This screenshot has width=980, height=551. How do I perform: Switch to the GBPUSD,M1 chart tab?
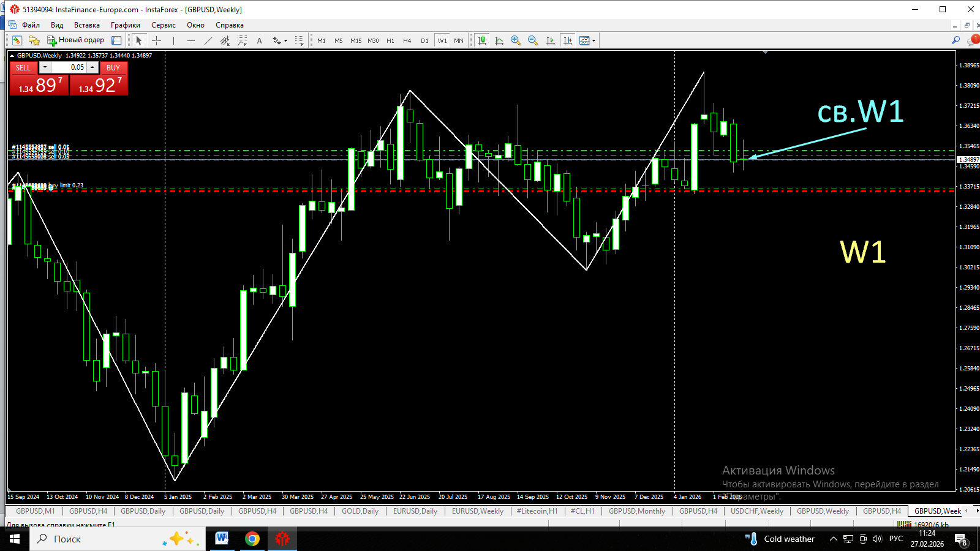click(35, 511)
